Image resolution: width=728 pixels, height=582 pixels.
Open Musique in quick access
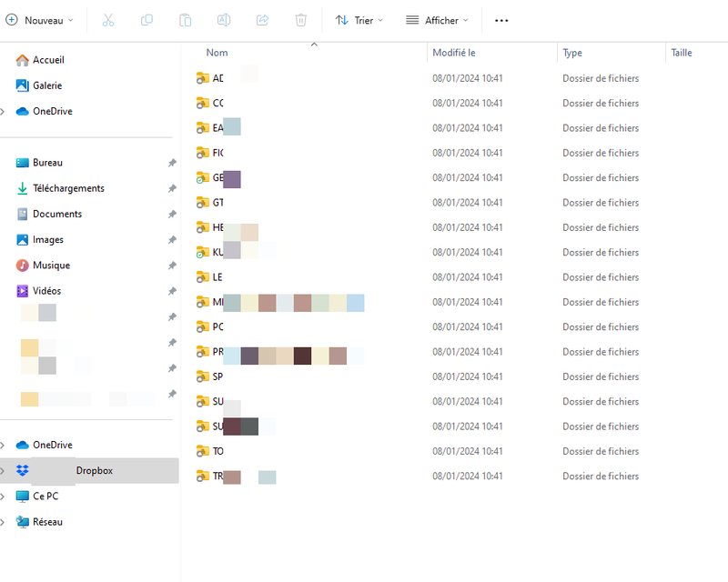pos(51,266)
